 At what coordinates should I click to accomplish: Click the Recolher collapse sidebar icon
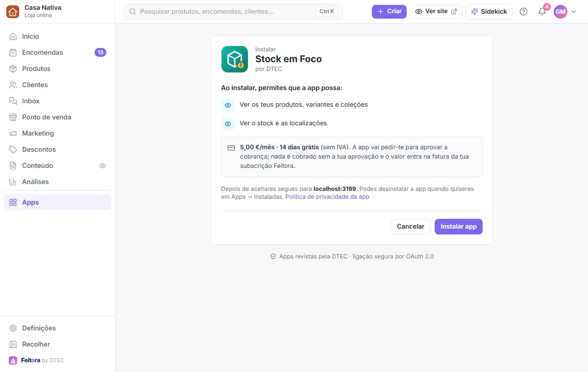(13, 344)
